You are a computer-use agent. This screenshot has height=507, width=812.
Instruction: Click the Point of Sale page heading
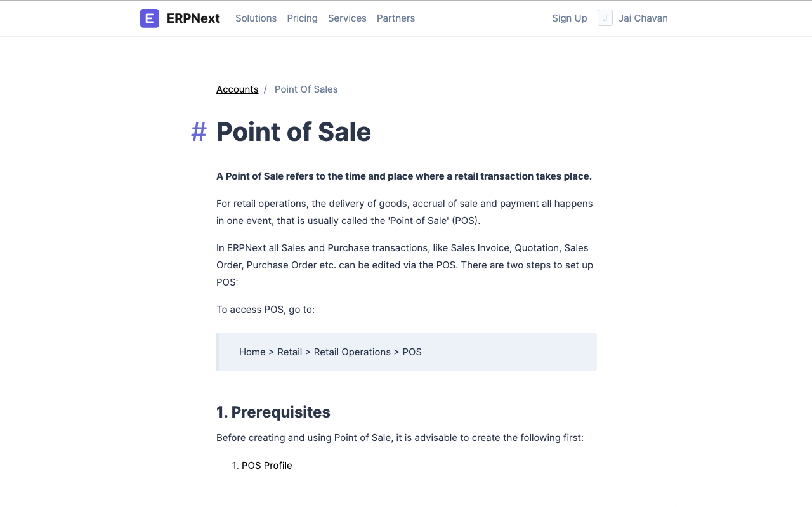pyautogui.click(x=294, y=132)
